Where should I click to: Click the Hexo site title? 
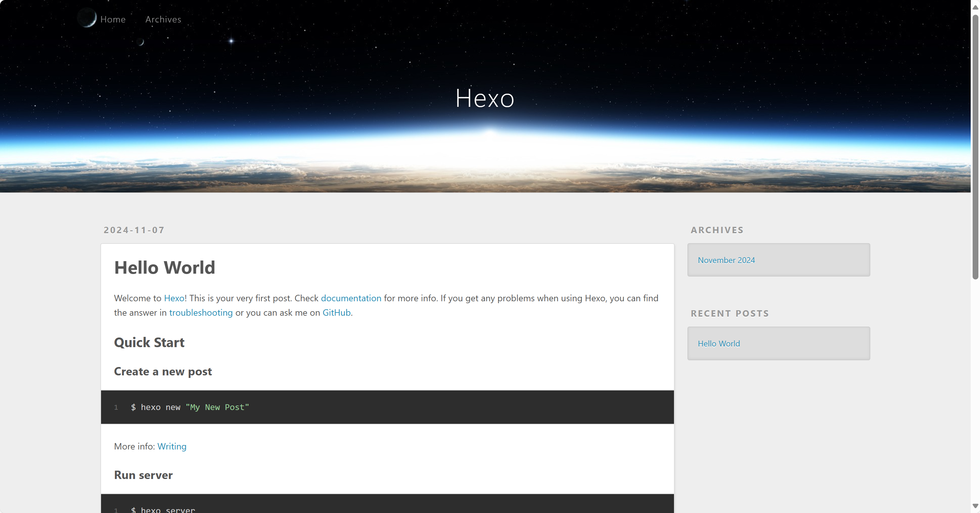(485, 98)
